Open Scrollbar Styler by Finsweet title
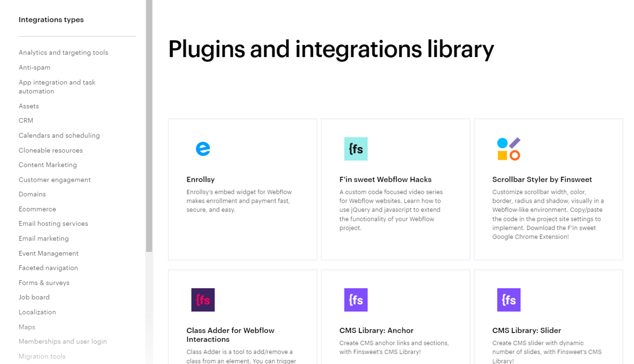The width and height of the screenshot is (634, 364). (x=542, y=179)
